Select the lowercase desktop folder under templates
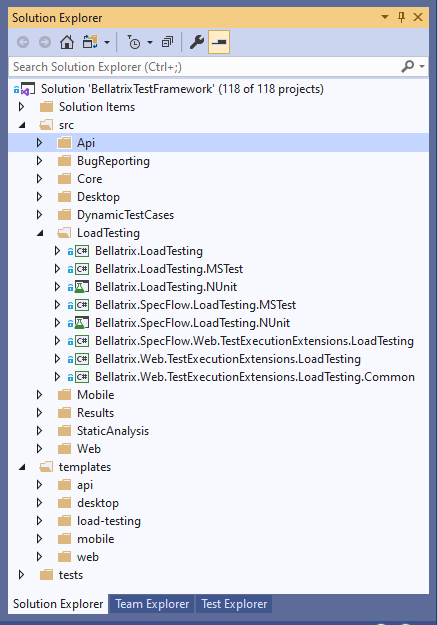438x625 pixels. pos(98,503)
